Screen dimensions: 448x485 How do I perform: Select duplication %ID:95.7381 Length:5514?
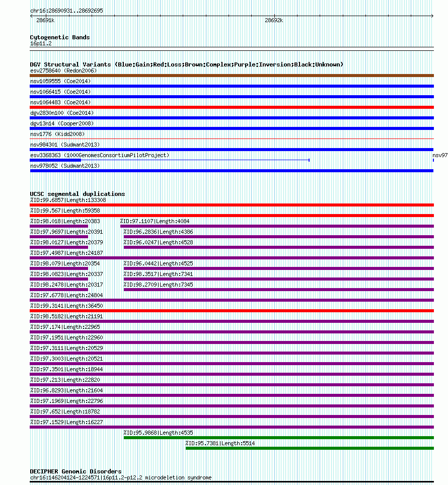(220, 443)
